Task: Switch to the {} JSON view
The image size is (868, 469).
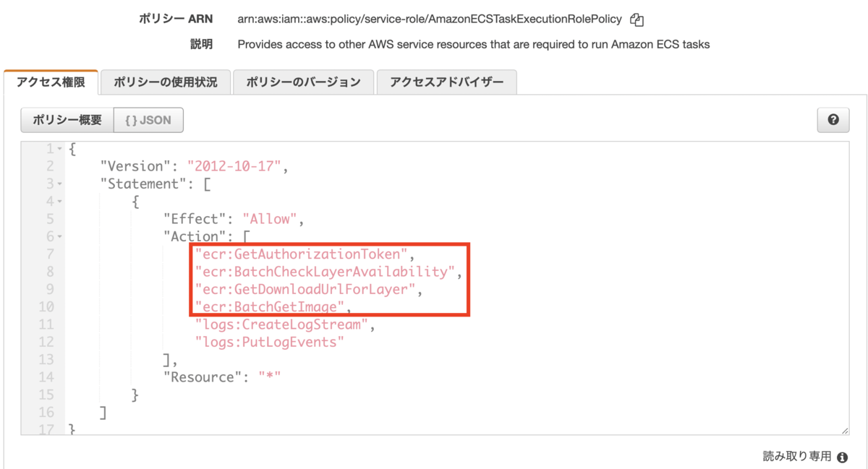Action: coord(148,120)
